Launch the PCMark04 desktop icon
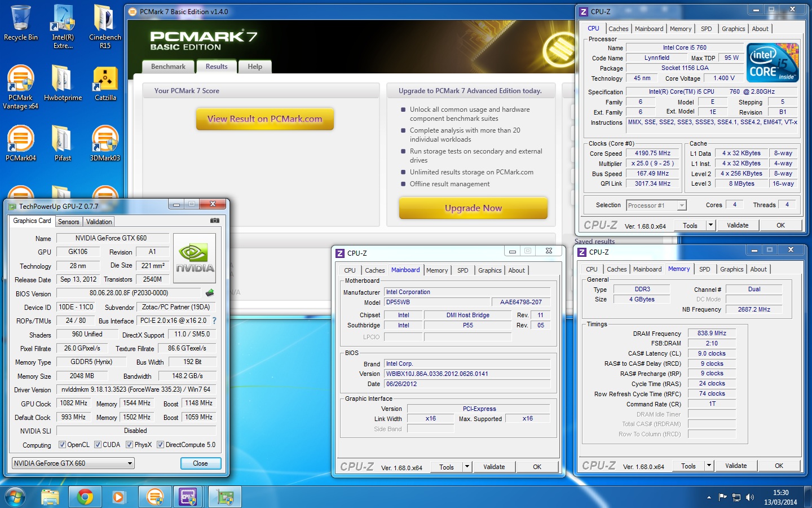The height and width of the screenshot is (508, 812). [21, 143]
